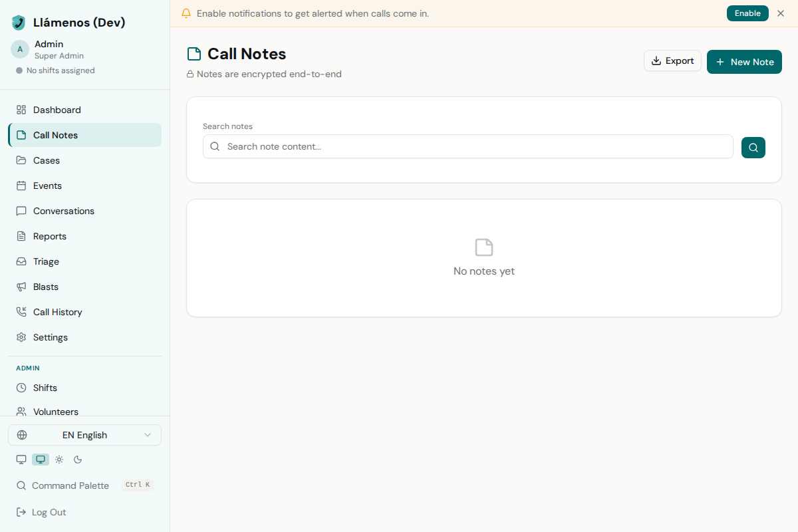Click the ADMIN section heading
The image size is (798, 532).
[x=28, y=368]
